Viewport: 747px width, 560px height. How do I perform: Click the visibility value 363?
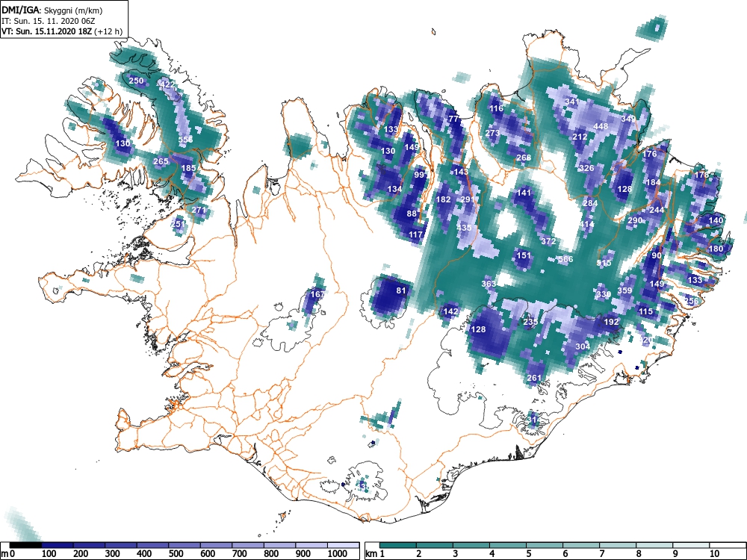489,283
